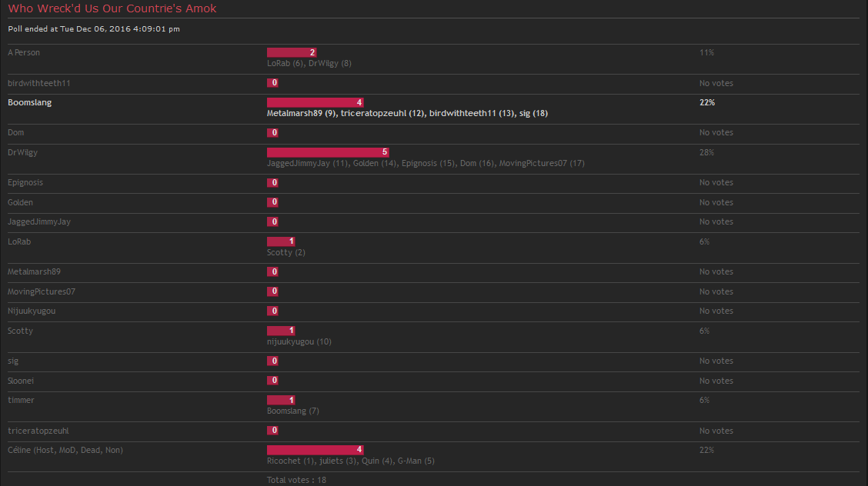Click the poll title "Who Wreck'd Us Our Countrie's Amok"
The width and height of the screenshot is (868, 486).
pos(112,8)
